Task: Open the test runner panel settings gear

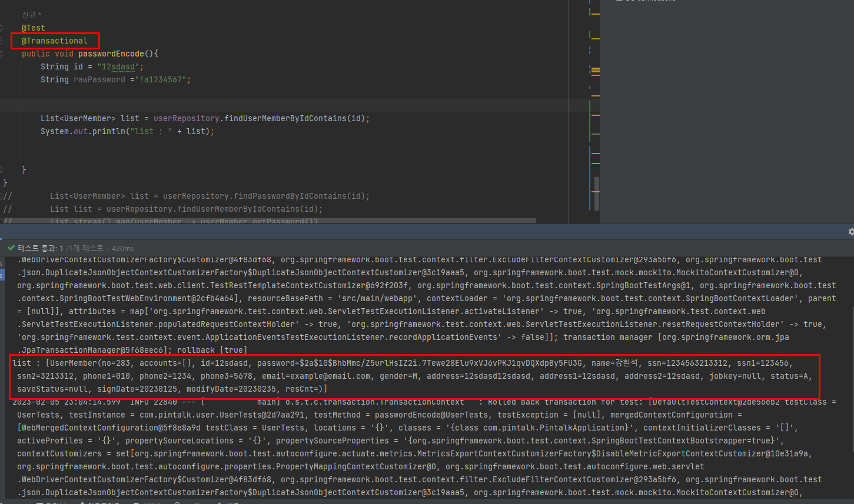Action: coord(851,232)
